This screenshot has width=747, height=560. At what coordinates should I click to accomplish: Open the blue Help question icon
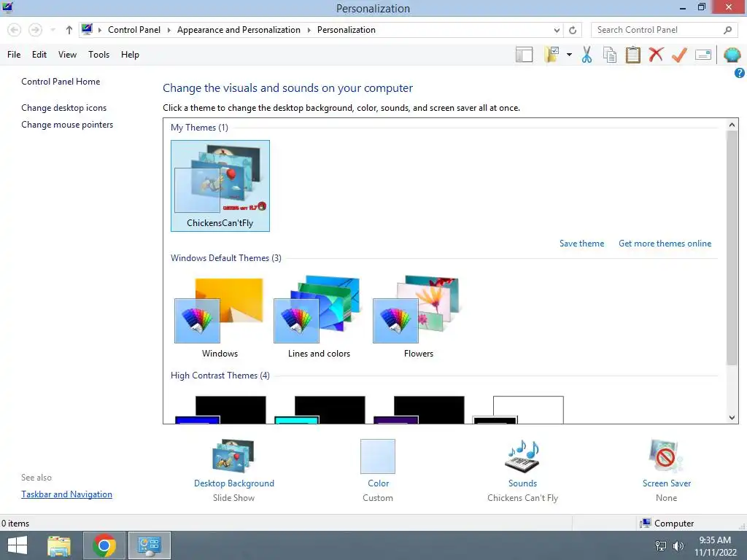(x=740, y=73)
